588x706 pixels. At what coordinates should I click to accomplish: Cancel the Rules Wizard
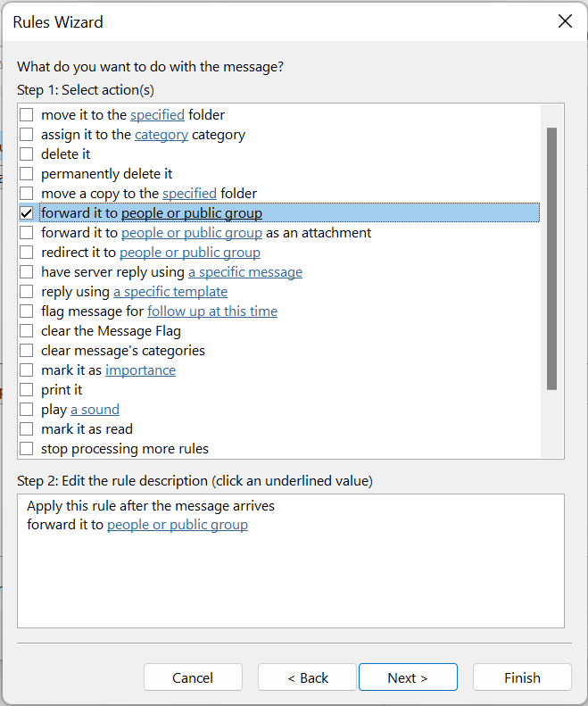coord(193,677)
